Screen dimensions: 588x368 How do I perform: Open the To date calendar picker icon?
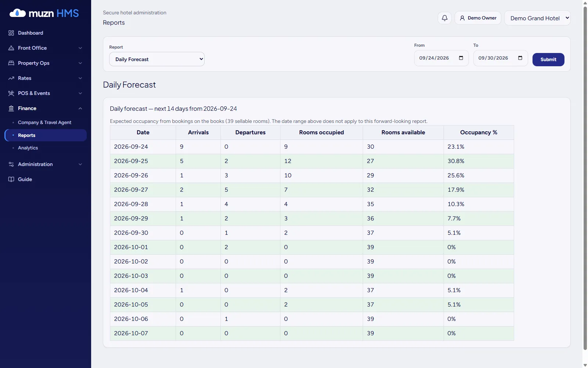tap(520, 58)
